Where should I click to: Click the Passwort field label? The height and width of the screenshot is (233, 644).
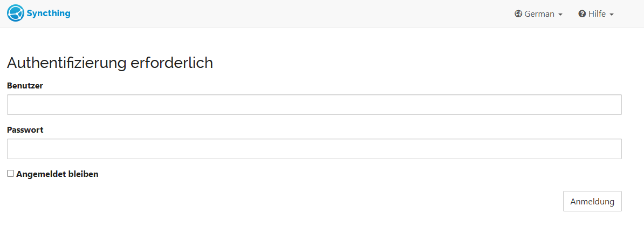pos(25,129)
